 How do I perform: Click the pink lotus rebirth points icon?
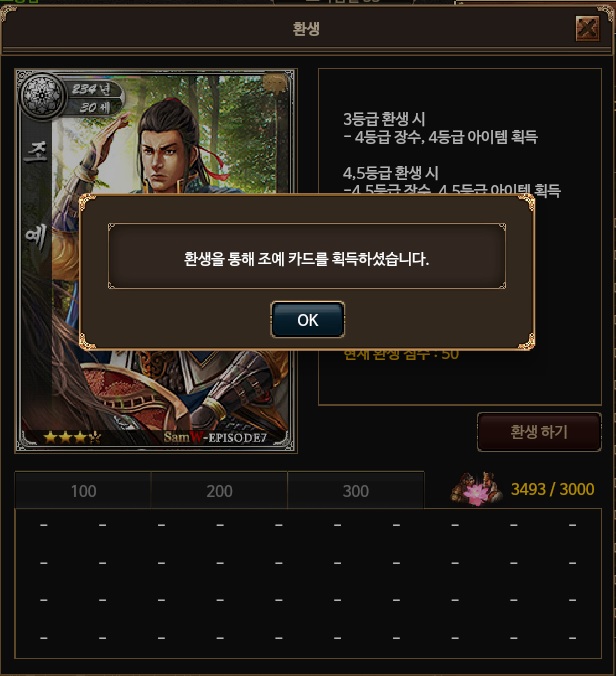(x=476, y=490)
